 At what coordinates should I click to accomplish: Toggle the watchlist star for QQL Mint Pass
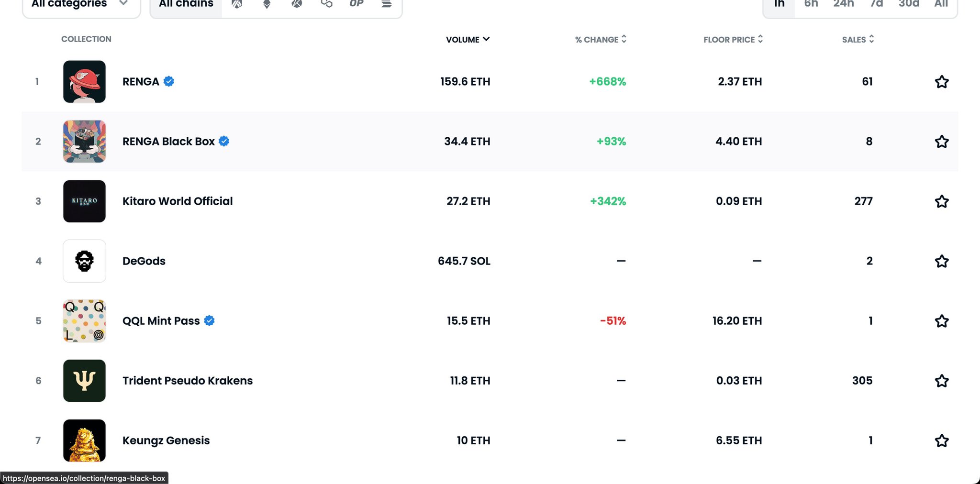942,321
